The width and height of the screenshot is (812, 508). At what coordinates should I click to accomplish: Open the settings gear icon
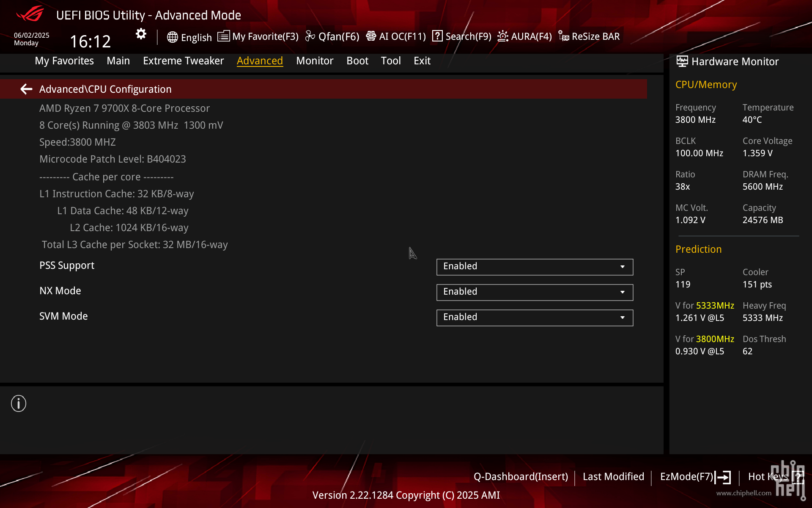click(141, 34)
